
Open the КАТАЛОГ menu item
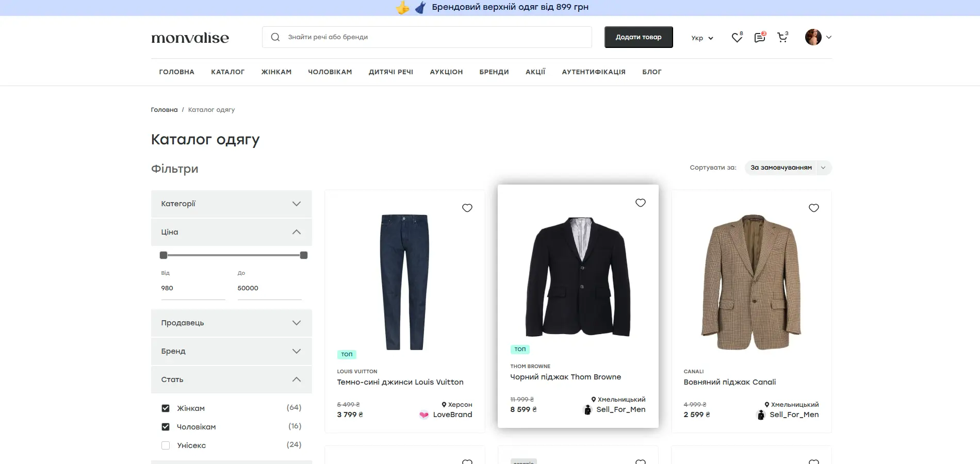(x=227, y=72)
